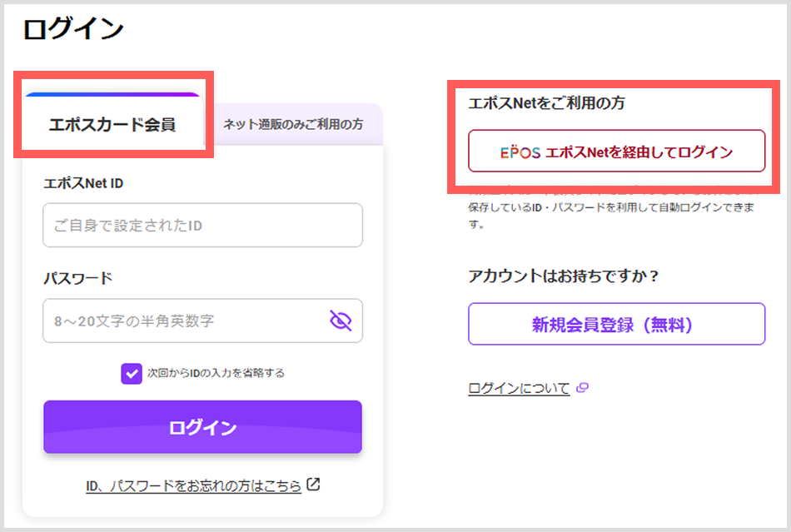Image resolution: width=791 pixels, height=532 pixels.
Task: Click the エポスNetをご利用の方 heading
Action: (546, 103)
